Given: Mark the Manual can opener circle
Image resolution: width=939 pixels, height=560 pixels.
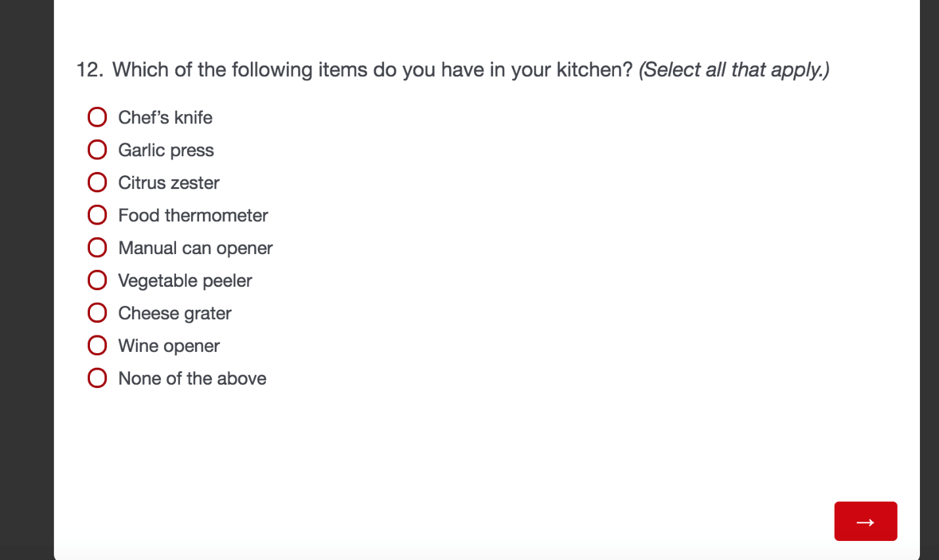Looking at the screenshot, I should coord(97,248).
